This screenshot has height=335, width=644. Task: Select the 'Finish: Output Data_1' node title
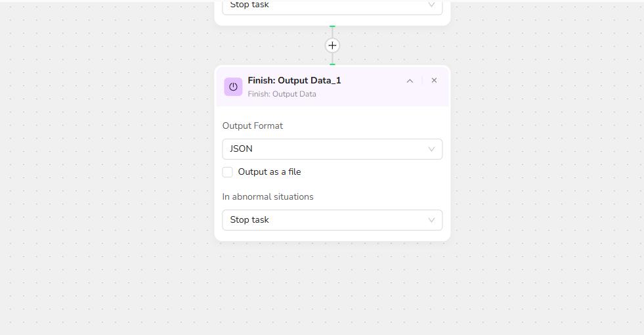click(x=294, y=81)
